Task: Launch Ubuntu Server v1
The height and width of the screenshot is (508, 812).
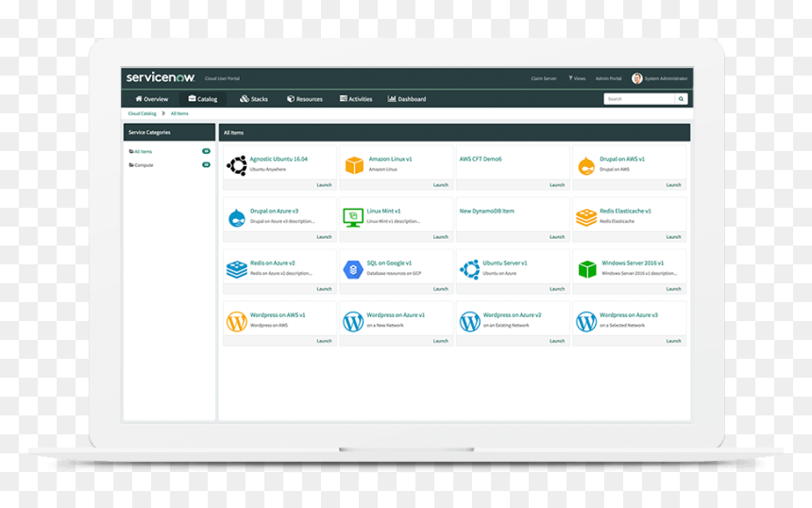Action: [x=557, y=289]
